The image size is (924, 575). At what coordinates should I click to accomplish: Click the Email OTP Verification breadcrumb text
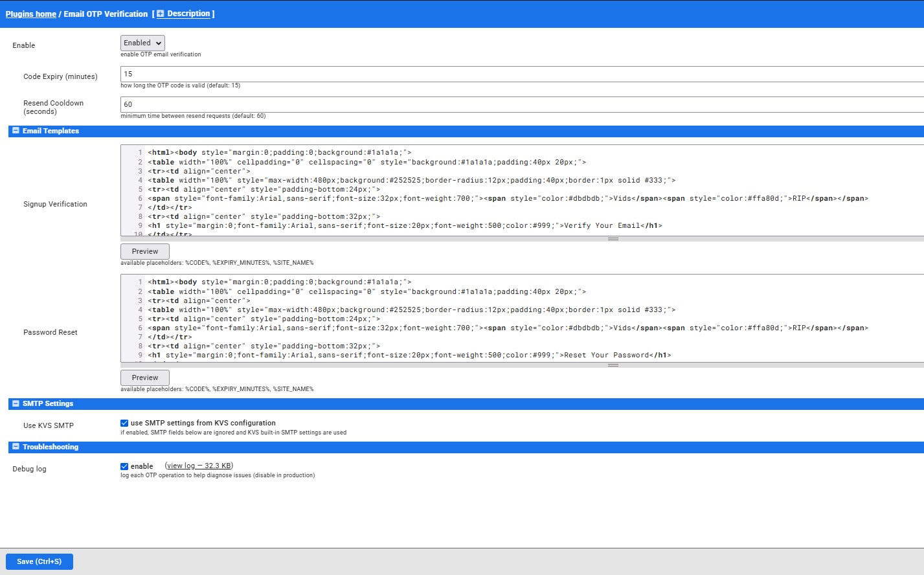pos(106,14)
